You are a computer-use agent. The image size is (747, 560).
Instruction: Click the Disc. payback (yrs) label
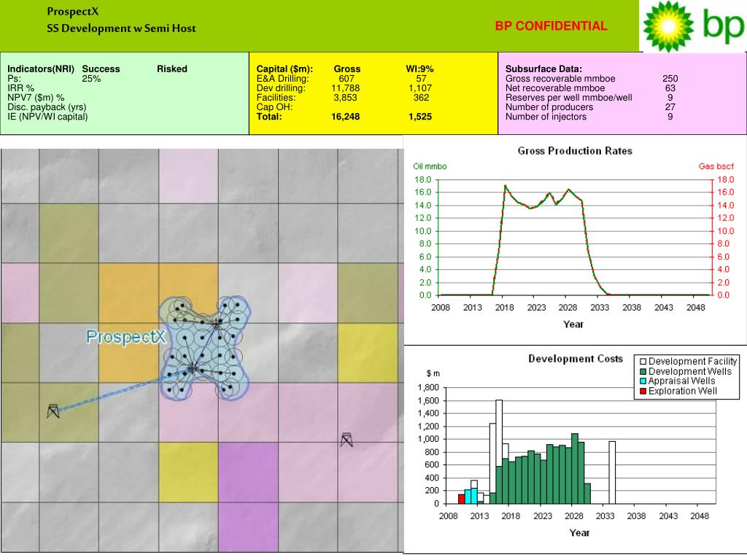(x=47, y=107)
